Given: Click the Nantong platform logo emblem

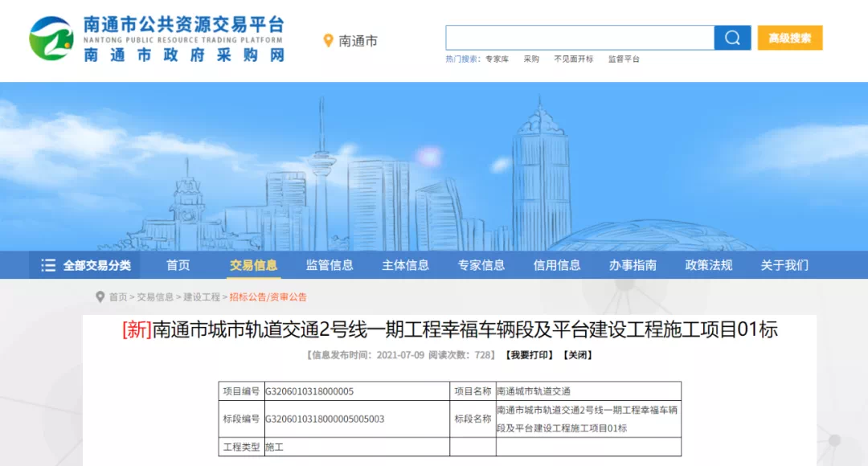Looking at the screenshot, I should 51,39.
